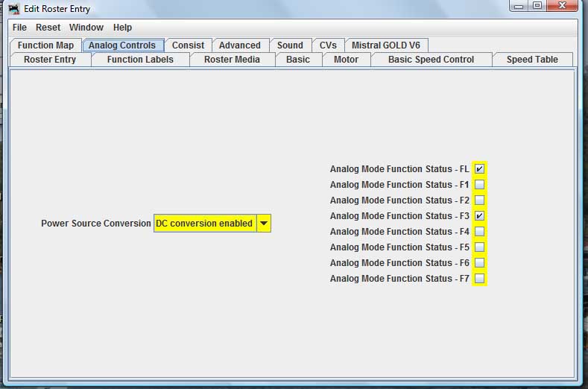Open the Help menu
The height and width of the screenshot is (389, 588).
(x=122, y=28)
